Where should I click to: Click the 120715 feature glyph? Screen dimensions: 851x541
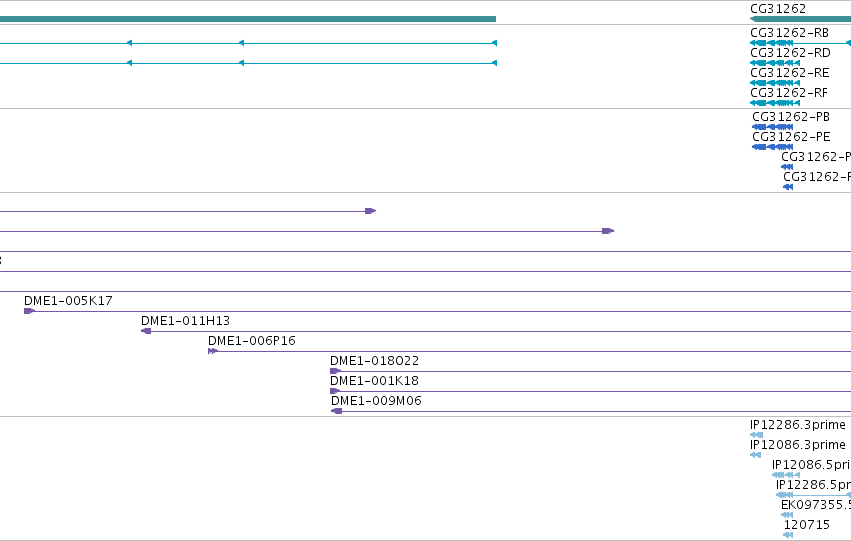pyautogui.click(x=789, y=535)
